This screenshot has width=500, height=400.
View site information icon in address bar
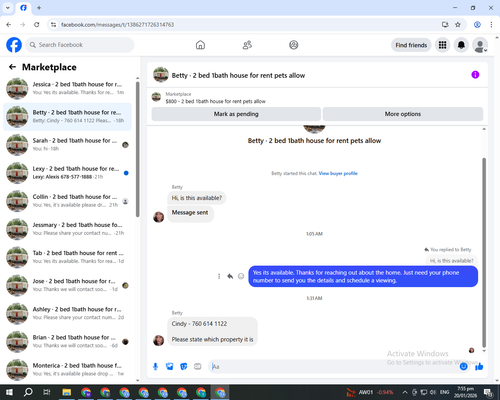53,25
